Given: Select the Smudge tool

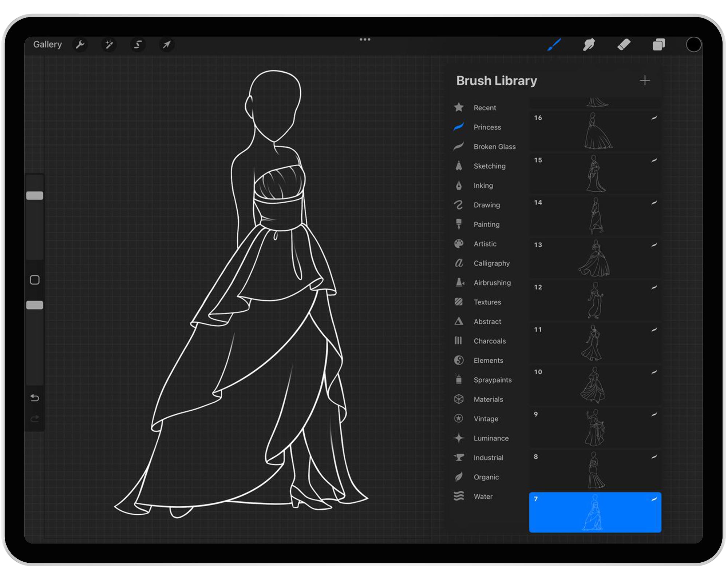Looking at the screenshot, I should [589, 44].
